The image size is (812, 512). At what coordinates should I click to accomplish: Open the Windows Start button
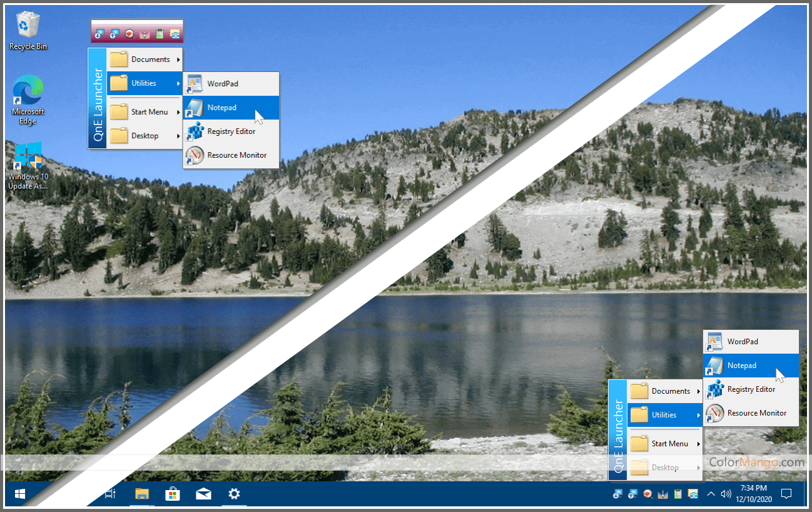(x=19, y=494)
